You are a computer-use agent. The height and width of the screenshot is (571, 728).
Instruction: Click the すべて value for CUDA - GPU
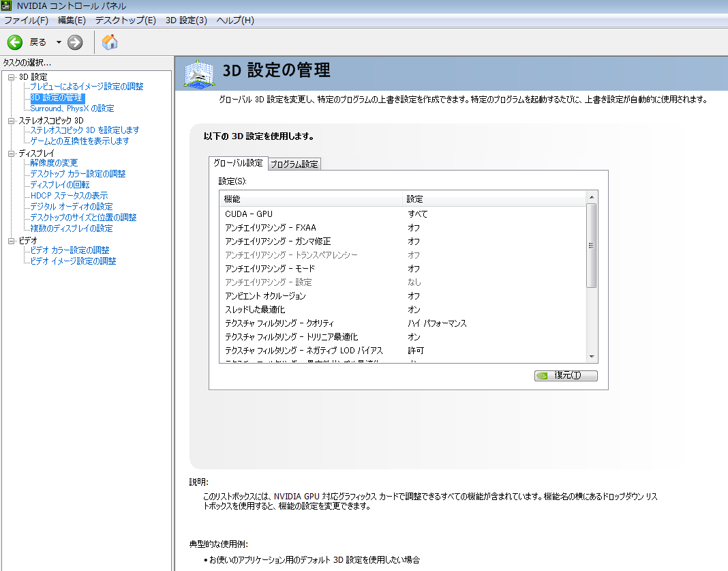click(x=418, y=214)
